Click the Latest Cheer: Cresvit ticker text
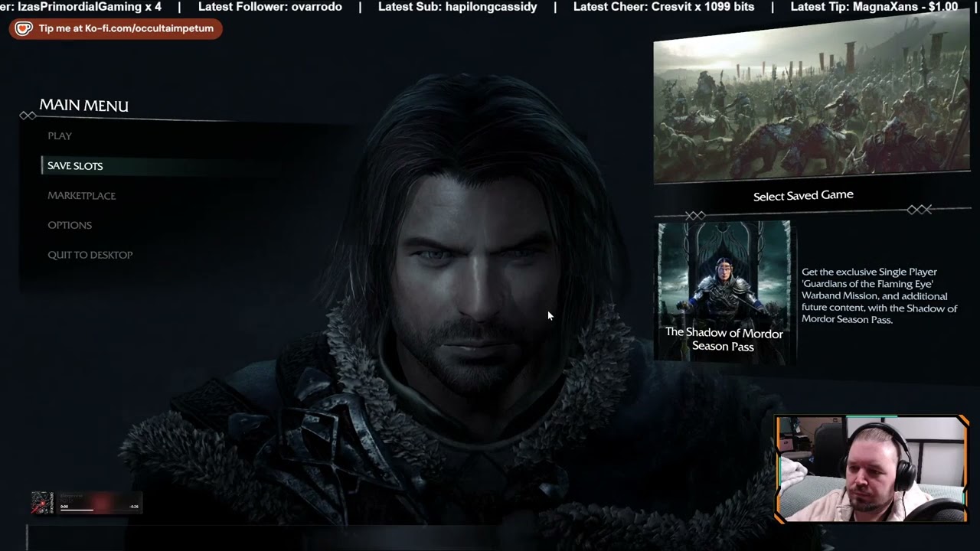 point(664,7)
